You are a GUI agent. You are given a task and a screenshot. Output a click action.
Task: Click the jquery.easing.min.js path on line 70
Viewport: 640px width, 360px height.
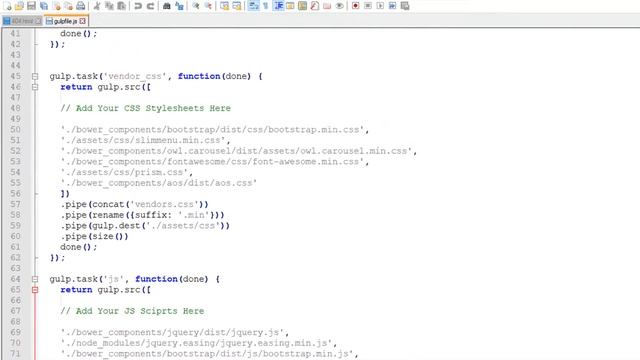[199, 343]
